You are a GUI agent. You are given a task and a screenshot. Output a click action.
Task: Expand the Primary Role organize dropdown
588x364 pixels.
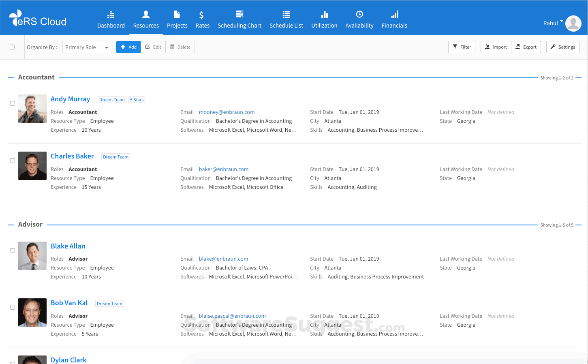click(x=86, y=47)
